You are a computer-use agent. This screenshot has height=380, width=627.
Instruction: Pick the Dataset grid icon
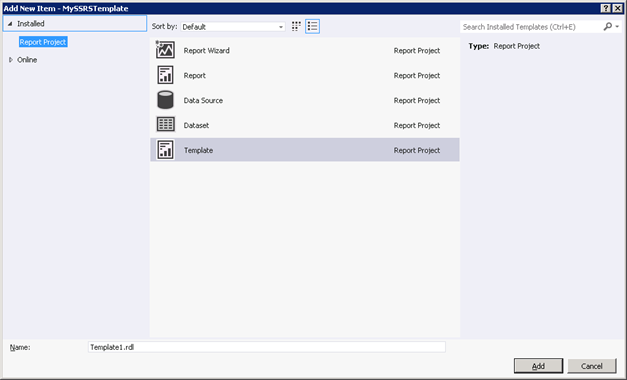click(x=165, y=124)
